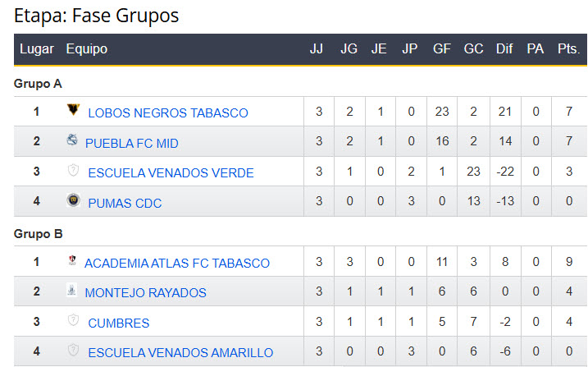Click the Montejo Rayados team logo

72,291
